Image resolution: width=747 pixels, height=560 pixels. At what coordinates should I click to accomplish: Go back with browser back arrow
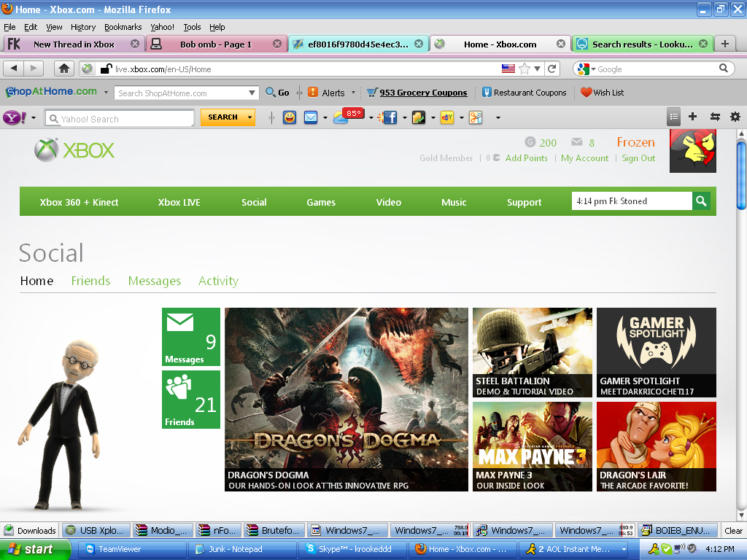[x=13, y=69]
